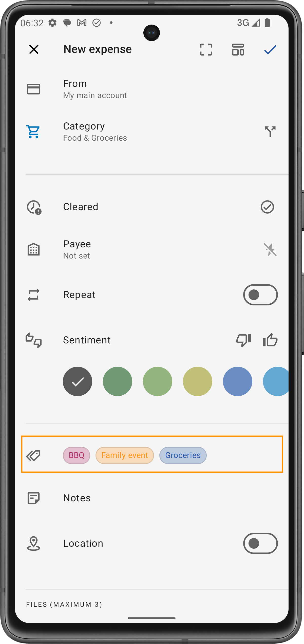Close the New expense screen

pos(34,49)
